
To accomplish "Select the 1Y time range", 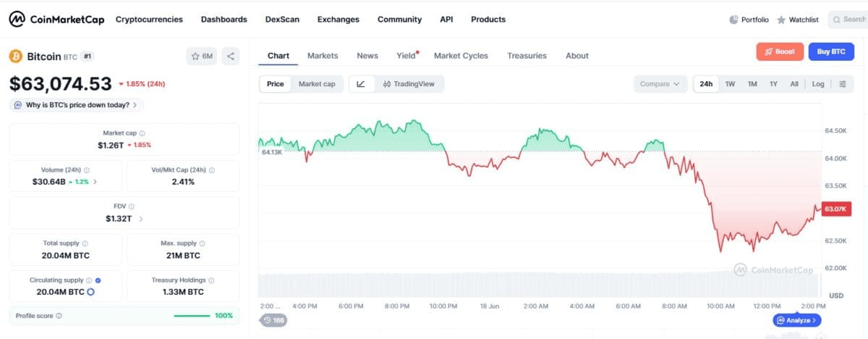I will (773, 84).
